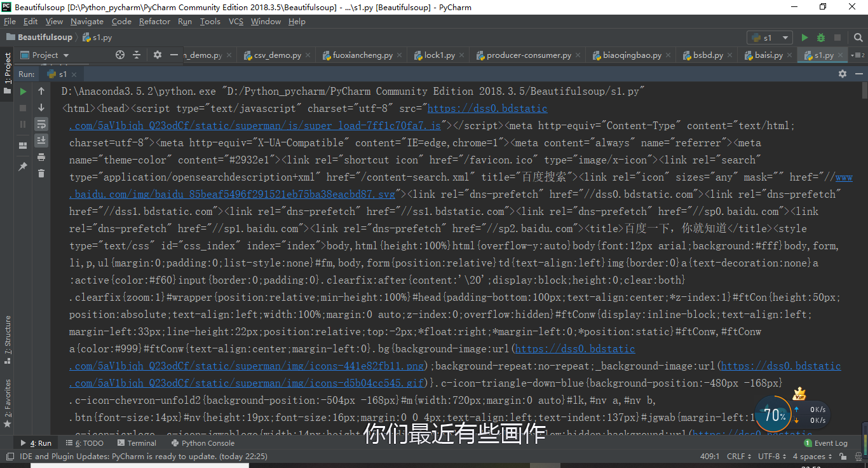868x468 pixels.
Task: Pin the Run tab with the pin icon
Action: 24,167
